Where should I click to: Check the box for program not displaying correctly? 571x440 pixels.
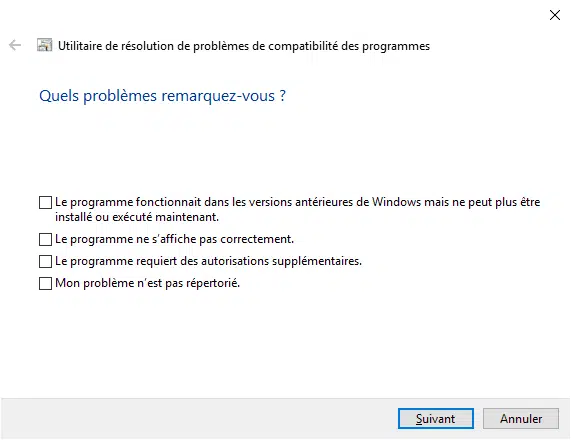(x=45, y=240)
